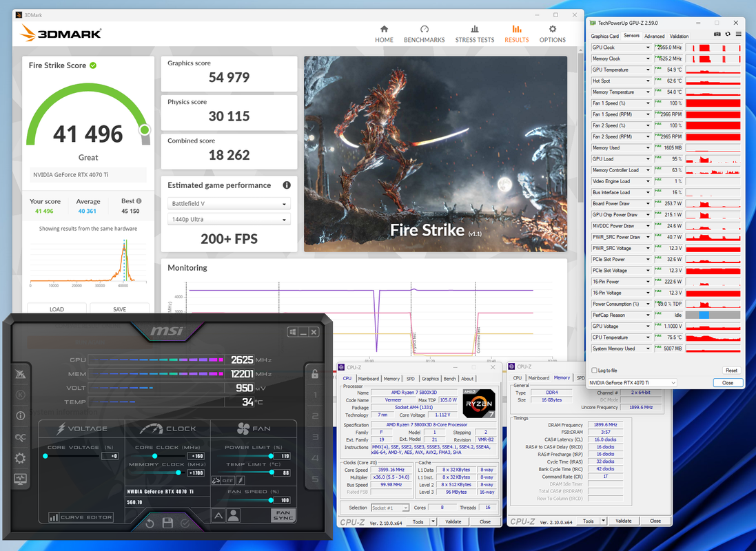
Task: Toggle the Afterburner link OFF switch
Action: (x=223, y=480)
